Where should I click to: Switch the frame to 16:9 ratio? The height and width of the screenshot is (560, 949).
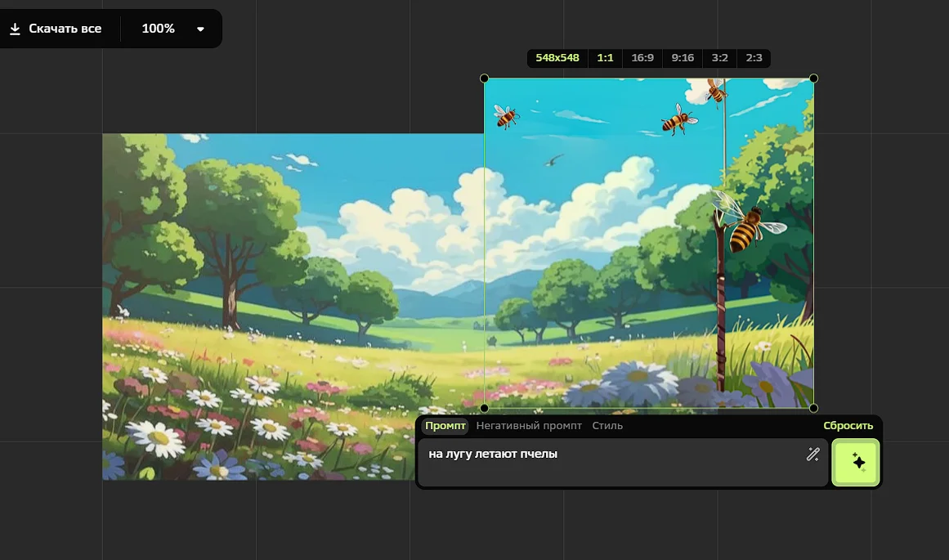pyautogui.click(x=642, y=58)
